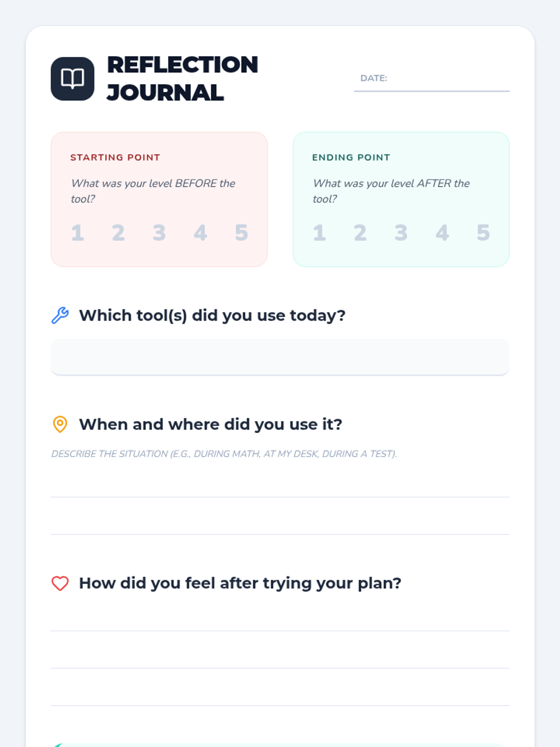The width and height of the screenshot is (560, 747).
Task: Click the red heart icon
Action: [x=60, y=583]
